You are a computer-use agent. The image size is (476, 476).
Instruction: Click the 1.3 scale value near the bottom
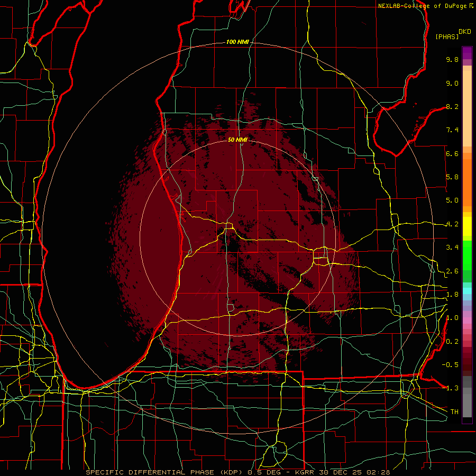coord(452,388)
